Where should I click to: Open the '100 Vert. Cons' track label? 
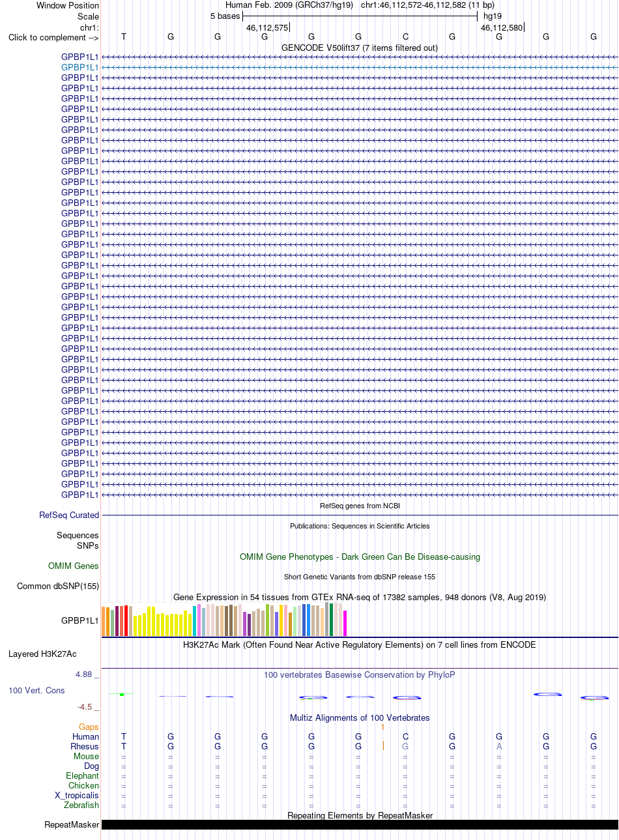pyautogui.click(x=36, y=690)
